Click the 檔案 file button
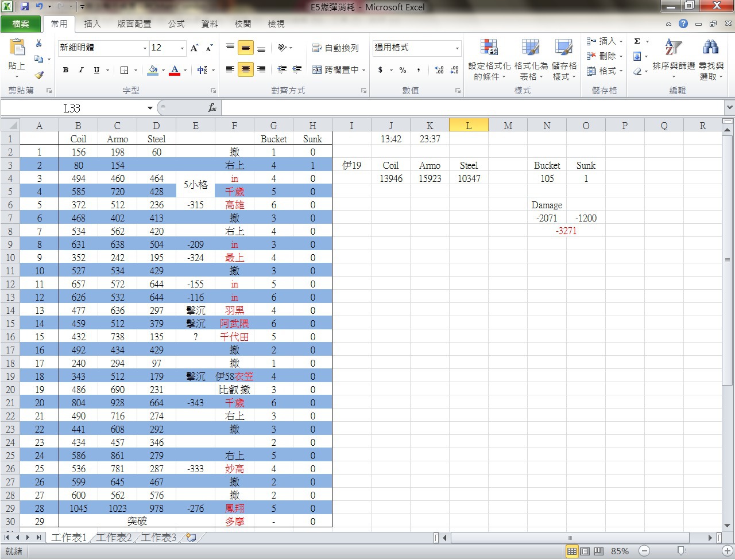The height and width of the screenshot is (560, 735). tap(21, 24)
